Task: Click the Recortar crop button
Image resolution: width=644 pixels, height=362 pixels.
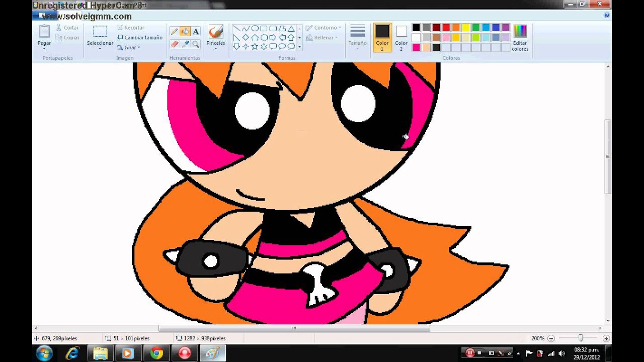Action: coord(131,28)
